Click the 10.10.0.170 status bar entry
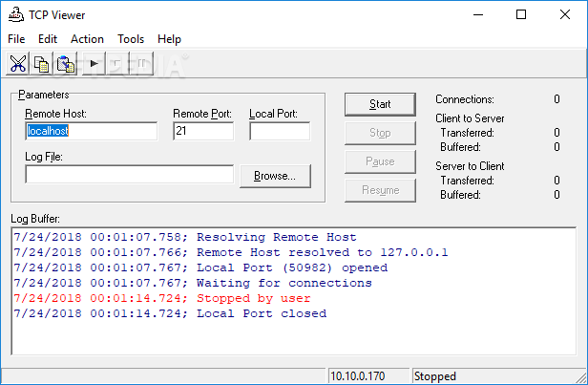Image resolution: width=588 pixels, height=385 pixels. [369, 376]
